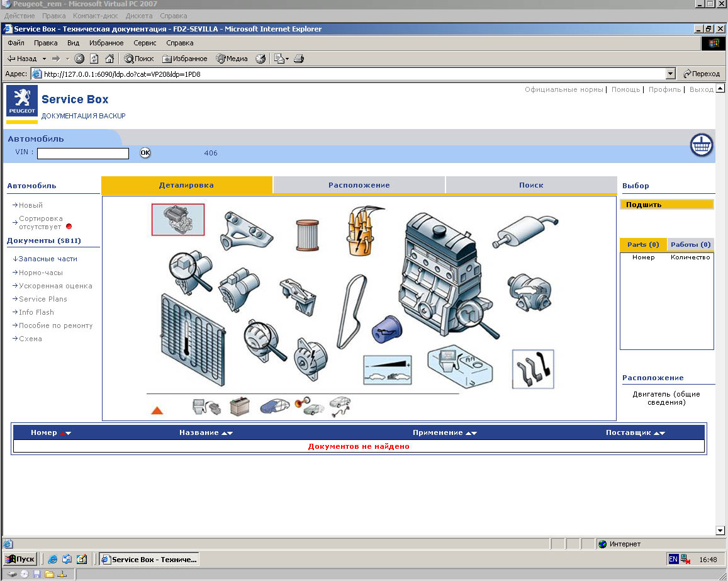The height and width of the screenshot is (581, 728).
Task: Click the timing belt parts icon
Action: pyautogui.click(x=351, y=312)
